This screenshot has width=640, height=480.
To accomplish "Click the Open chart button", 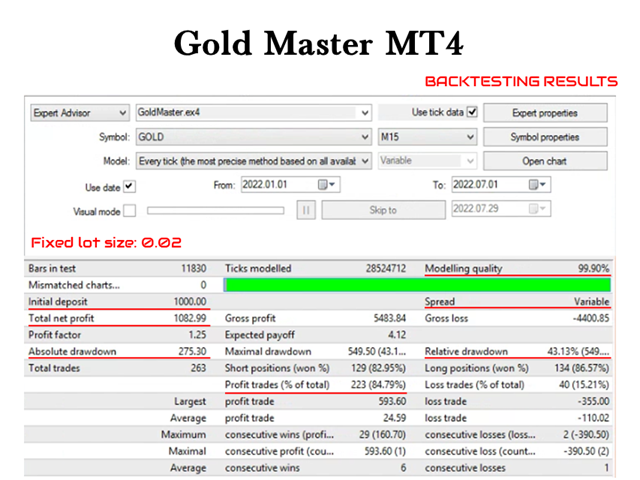I will (545, 161).
